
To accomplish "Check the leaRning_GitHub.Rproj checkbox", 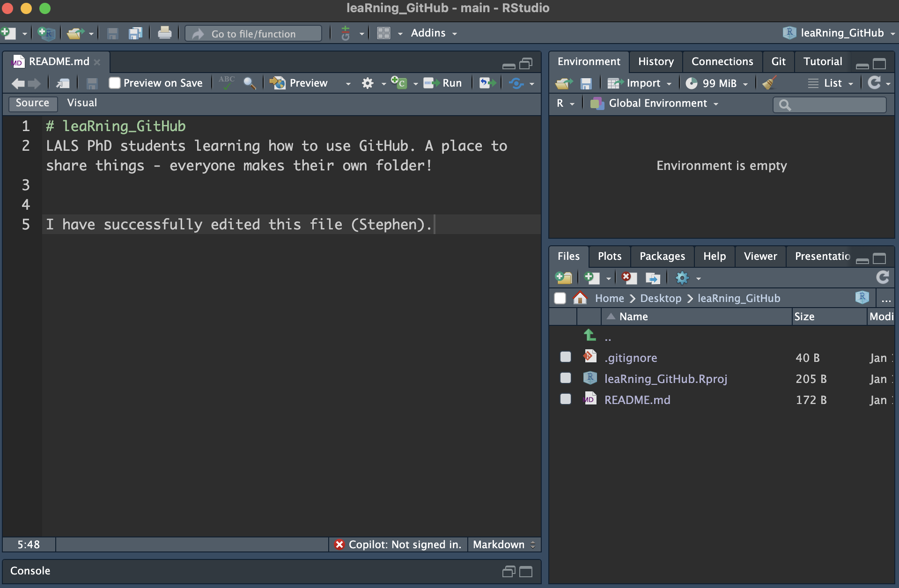I will point(566,378).
